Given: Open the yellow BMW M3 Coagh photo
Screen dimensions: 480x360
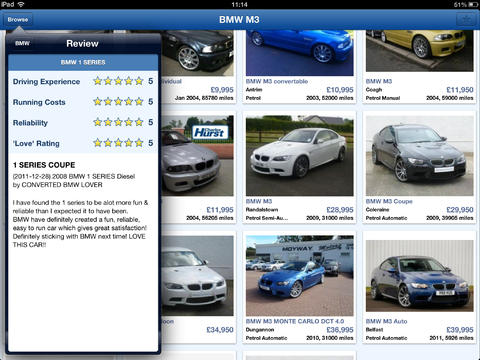Looking at the screenshot, I should (420, 51).
